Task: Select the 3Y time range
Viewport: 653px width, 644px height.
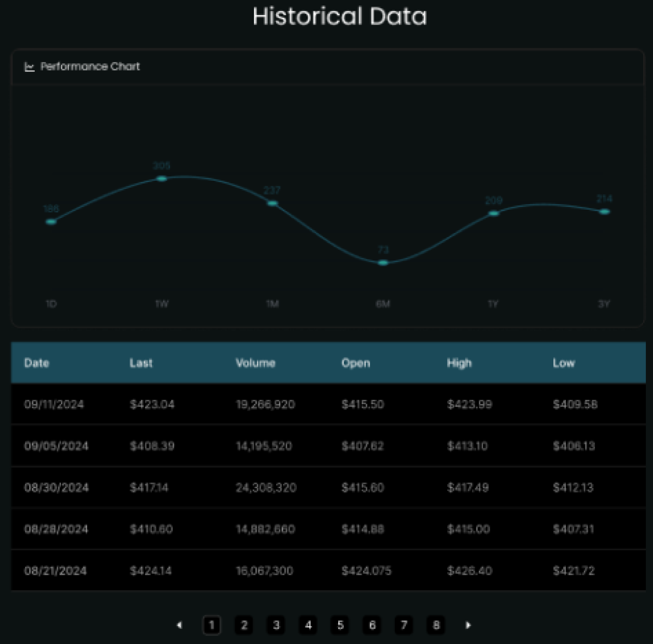Action: pos(604,304)
